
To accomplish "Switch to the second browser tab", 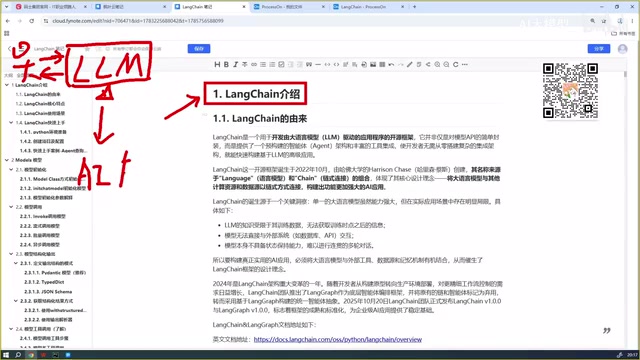I will 131,7.
